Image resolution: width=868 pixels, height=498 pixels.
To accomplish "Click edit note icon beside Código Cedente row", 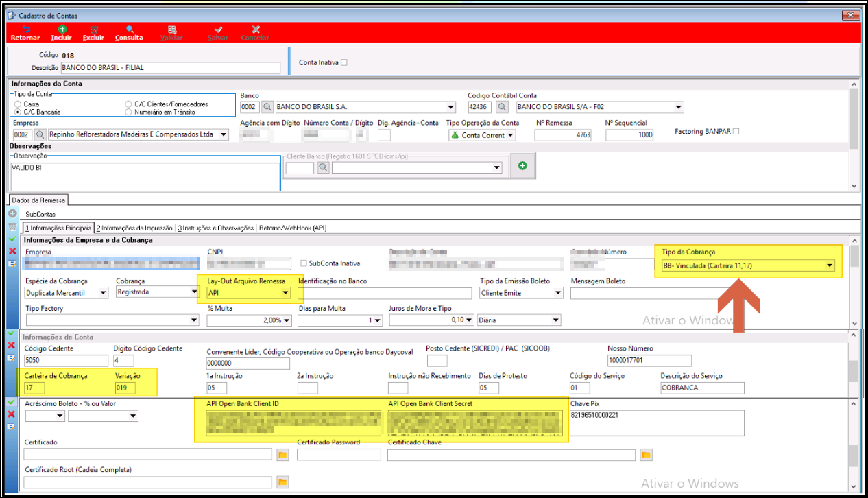I will [x=11, y=357].
